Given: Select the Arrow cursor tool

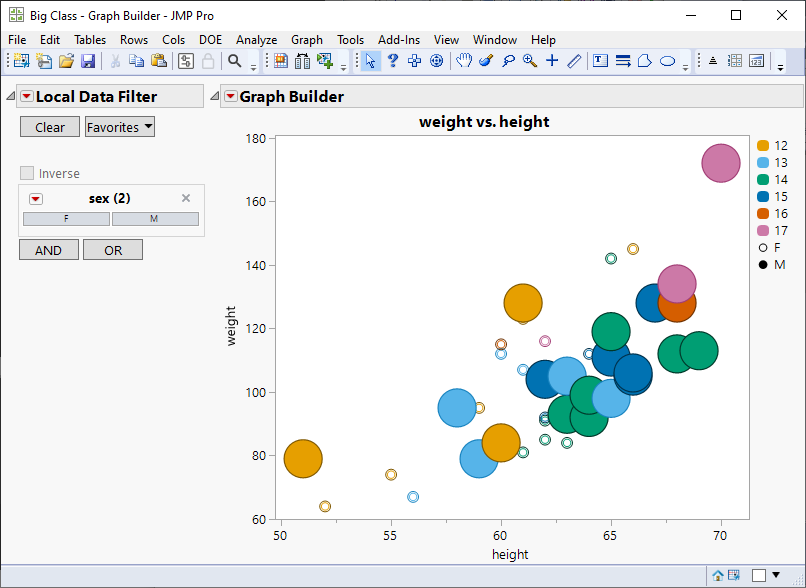Looking at the screenshot, I should tap(371, 61).
